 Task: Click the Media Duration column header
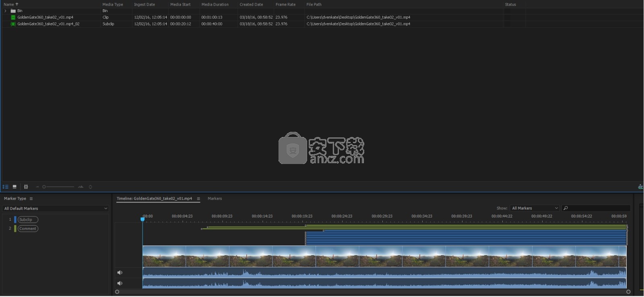215,4
